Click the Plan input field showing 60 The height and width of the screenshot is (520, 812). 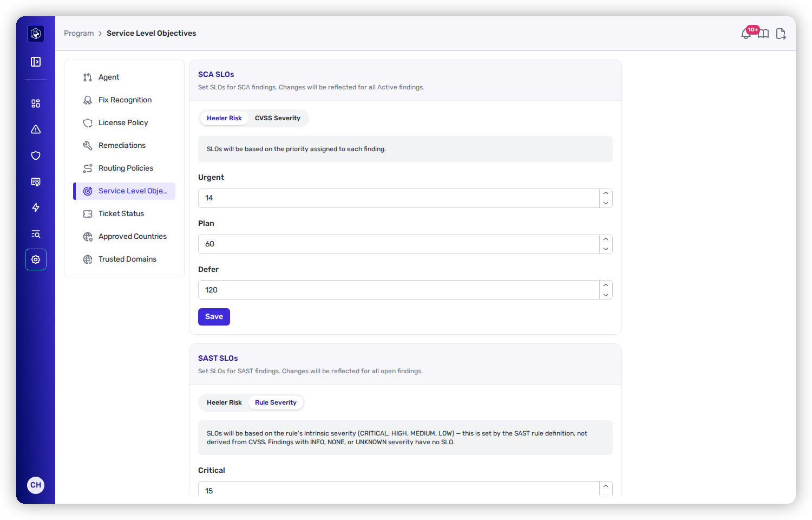pos(399,244)
